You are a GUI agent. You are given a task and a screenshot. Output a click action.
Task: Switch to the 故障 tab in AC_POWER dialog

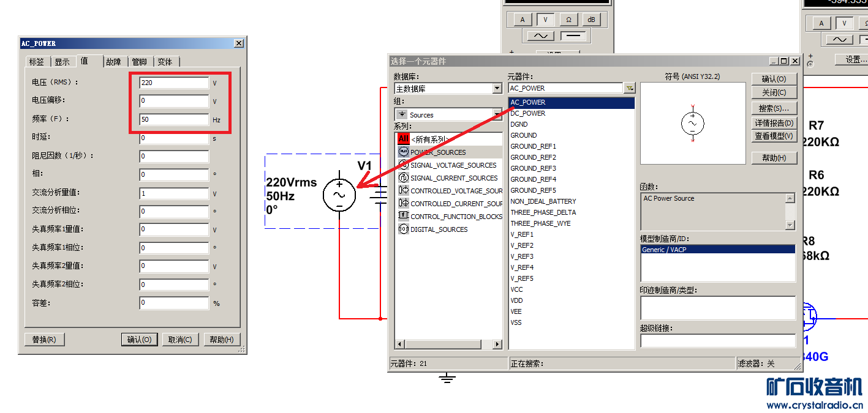click(114, 62)
